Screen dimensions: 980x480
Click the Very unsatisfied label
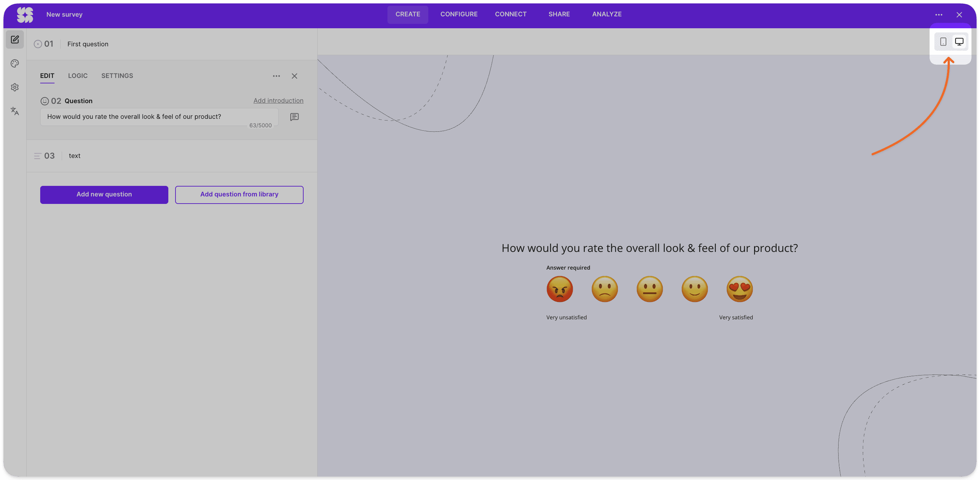(x=566, y=317)
